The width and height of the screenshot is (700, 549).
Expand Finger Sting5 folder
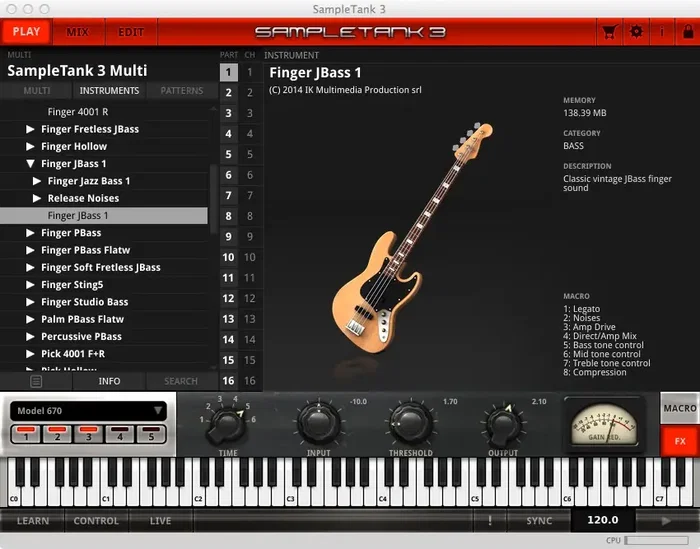pyautogui.click(x=30, y=284)
